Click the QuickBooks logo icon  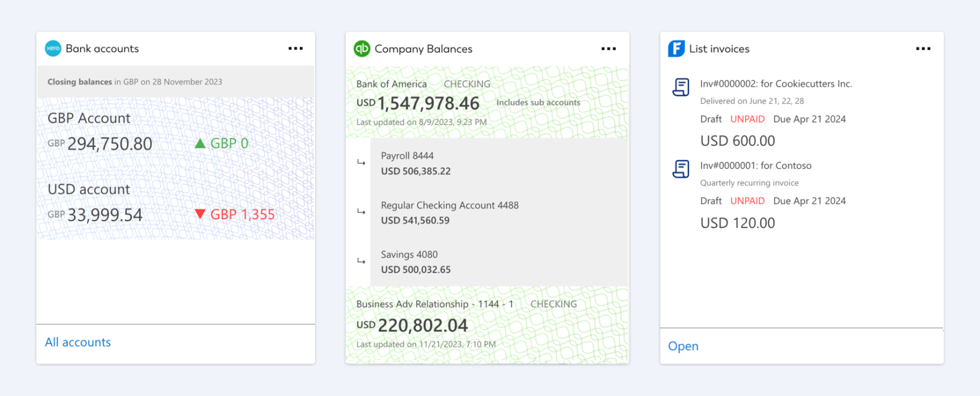[x=362, y=48]
